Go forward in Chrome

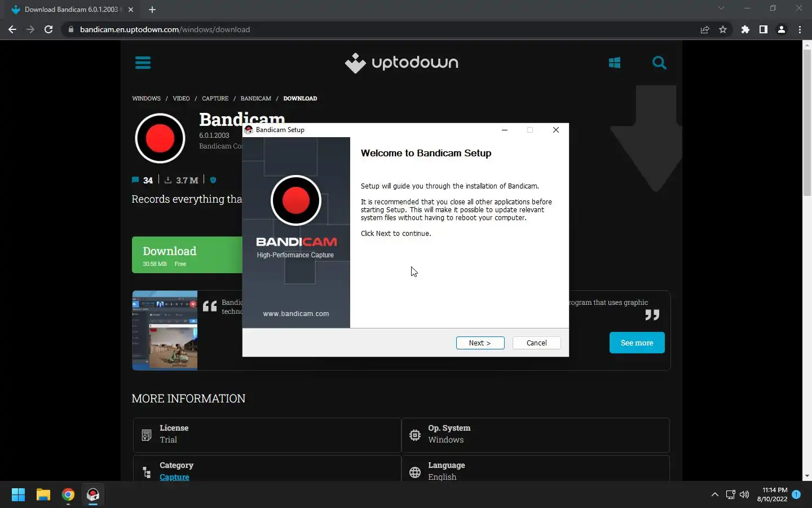30,29
